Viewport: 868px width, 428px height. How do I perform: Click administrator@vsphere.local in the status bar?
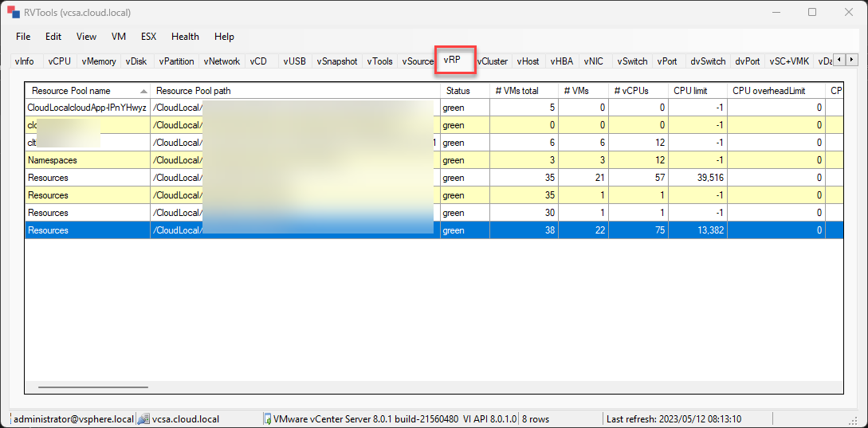pyautogui.click(x=73, y=419)
